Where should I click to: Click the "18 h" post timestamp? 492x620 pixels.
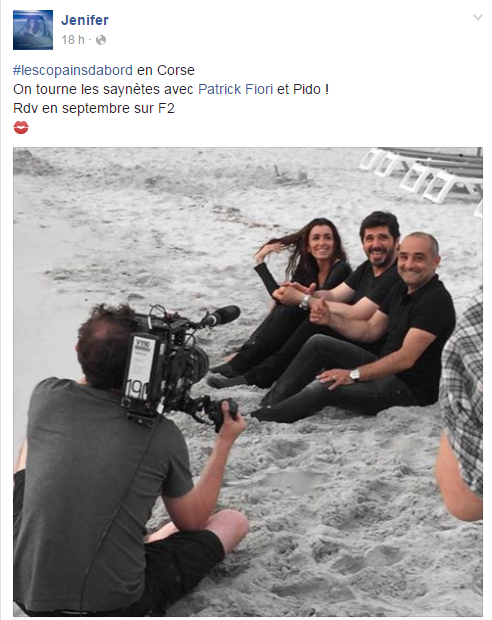click(x=73, y=40)
